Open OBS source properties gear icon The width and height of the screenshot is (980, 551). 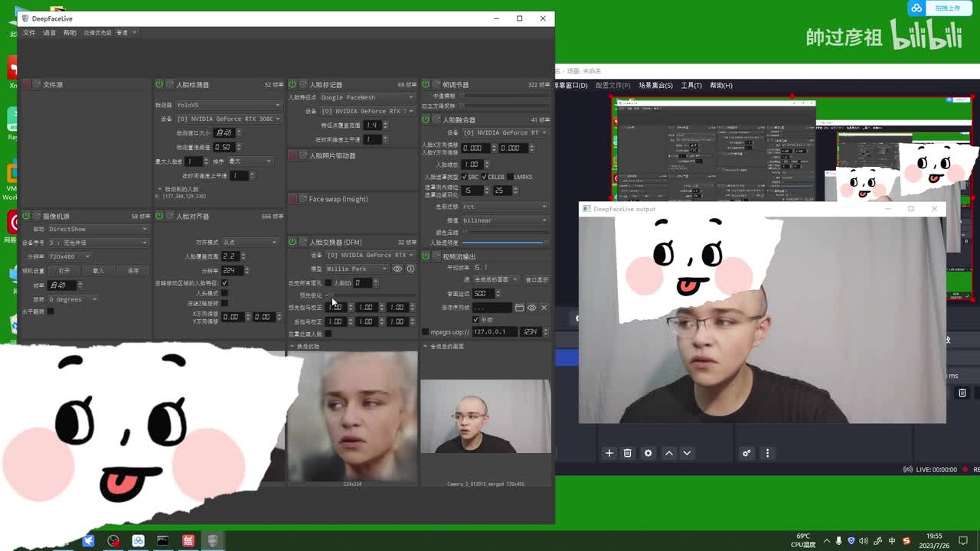pyautogui.click(x=648, y=453)
